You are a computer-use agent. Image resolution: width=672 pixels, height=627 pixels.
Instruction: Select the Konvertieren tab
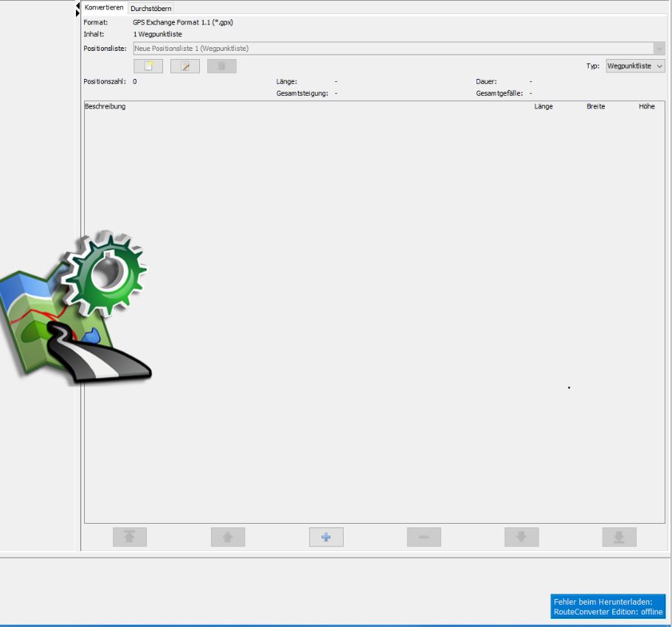pos(104,7)
